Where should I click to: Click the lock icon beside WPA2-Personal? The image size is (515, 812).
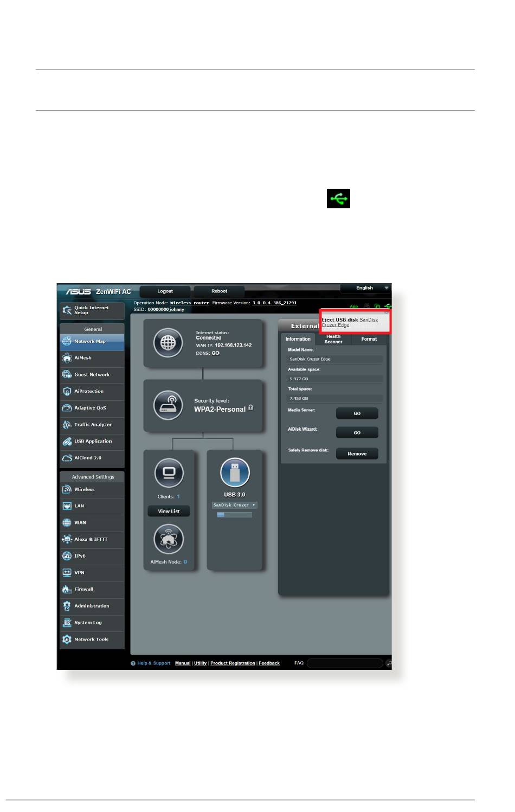[x=250, y=407]
